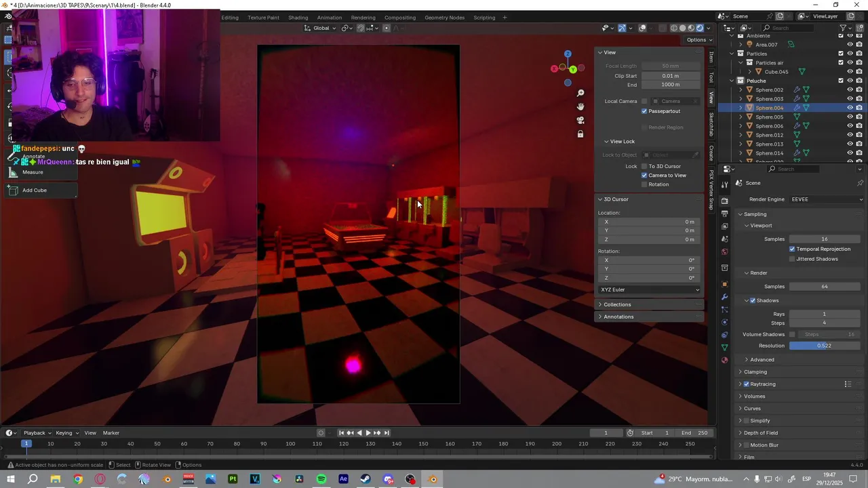
Task: Disable the Passepartout checkbox
Action: coord(644,111)
